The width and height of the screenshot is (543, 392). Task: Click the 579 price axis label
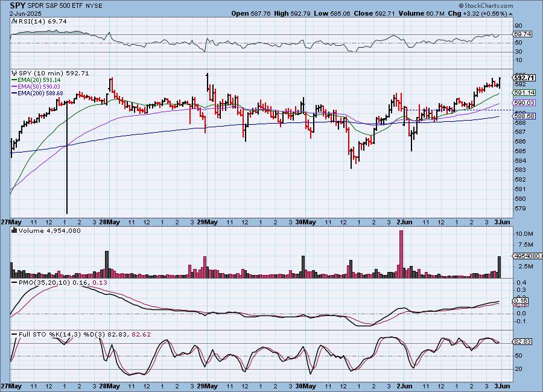point(521,209)
